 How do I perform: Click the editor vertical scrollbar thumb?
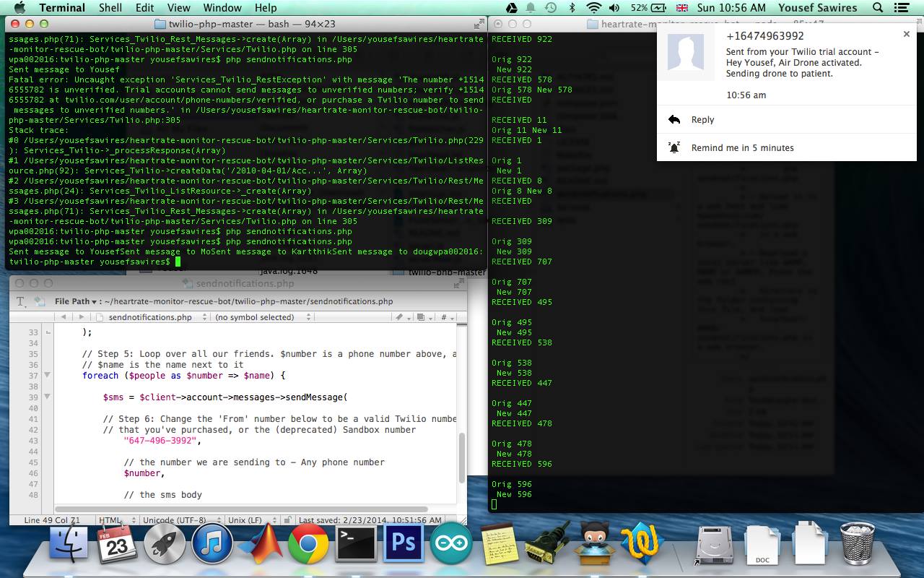[462, 457]
